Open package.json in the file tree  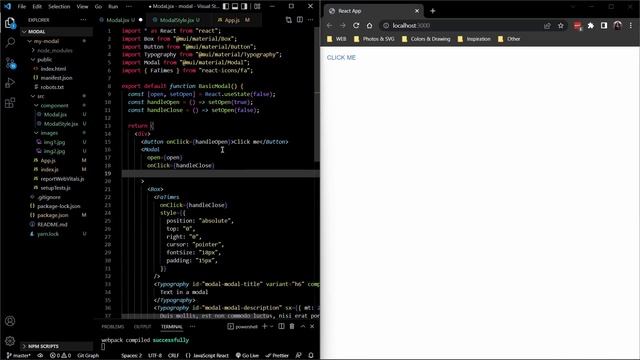53,215
